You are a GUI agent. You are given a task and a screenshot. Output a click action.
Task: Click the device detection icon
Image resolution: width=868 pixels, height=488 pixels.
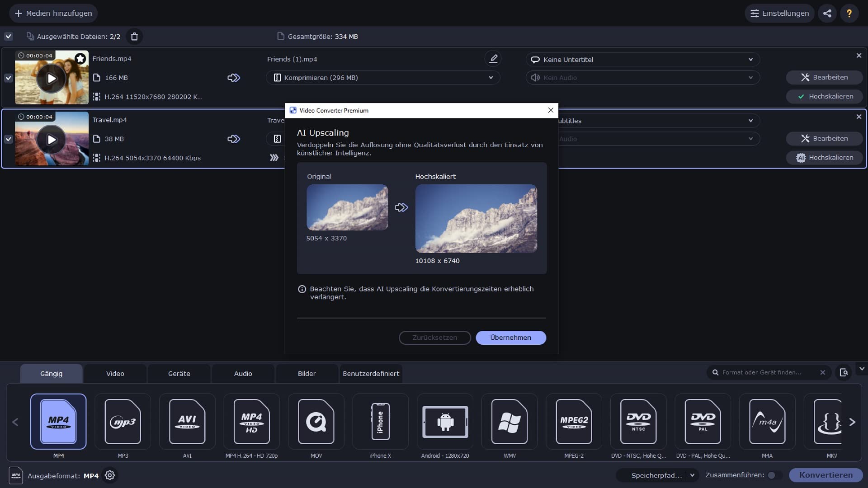844,372
